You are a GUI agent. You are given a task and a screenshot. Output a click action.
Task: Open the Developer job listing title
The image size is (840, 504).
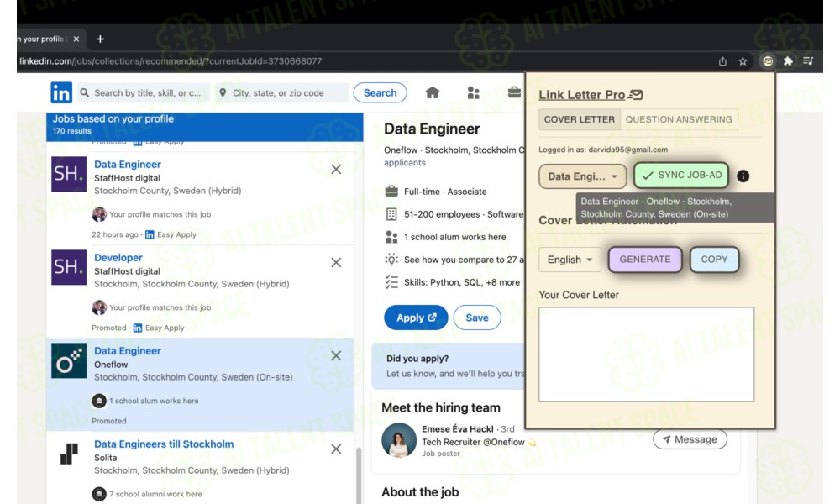(118, 258)
